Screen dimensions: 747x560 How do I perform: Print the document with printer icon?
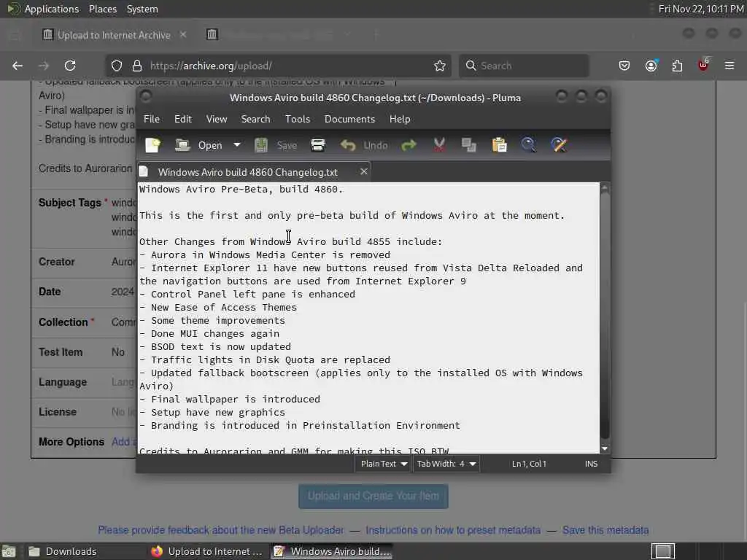(x=318, y=145)
